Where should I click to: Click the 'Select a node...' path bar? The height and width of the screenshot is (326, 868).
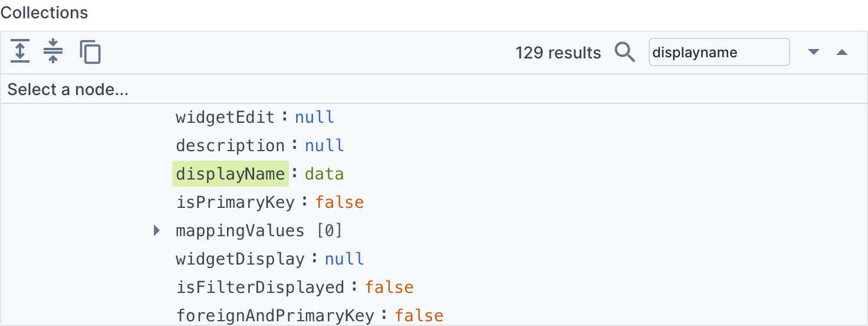[434, 90]
